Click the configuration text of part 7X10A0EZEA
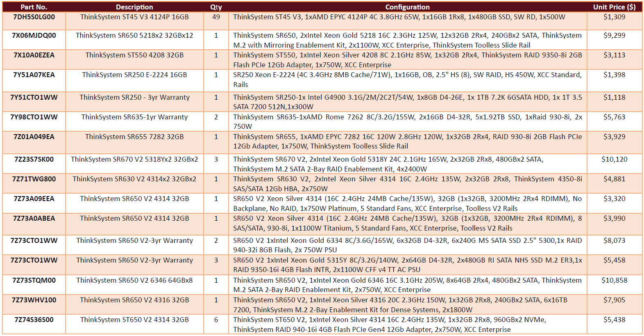Image resolution: width=644 pixels, height=336 pixels. [x=408, y=60]
